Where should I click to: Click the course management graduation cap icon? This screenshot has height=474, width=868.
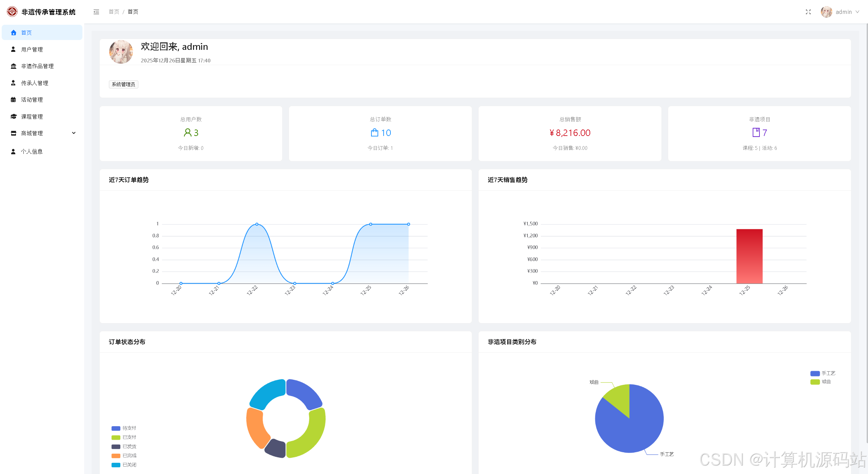[14, 116]
